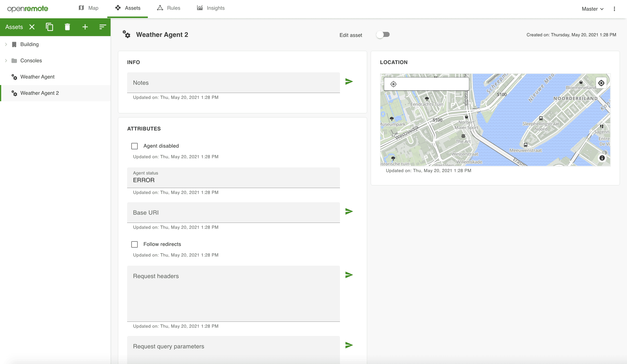Send the Notes value with green arrow
Viewport: 627px width, 364px height.
pyautogui.click(x=349, y=81)
